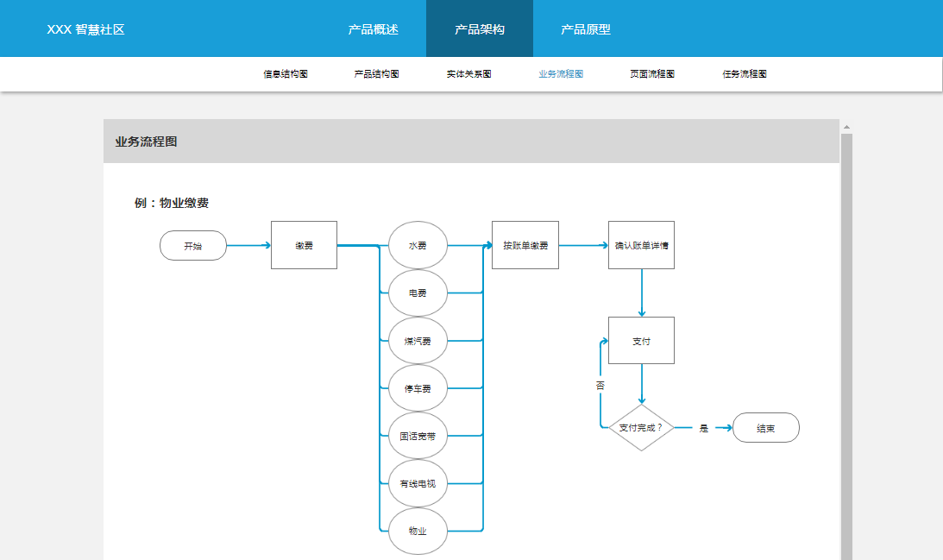Open the 页面流程图 submenu item
943x560 pixels.
pyautogui.click(x=652, y=74)
